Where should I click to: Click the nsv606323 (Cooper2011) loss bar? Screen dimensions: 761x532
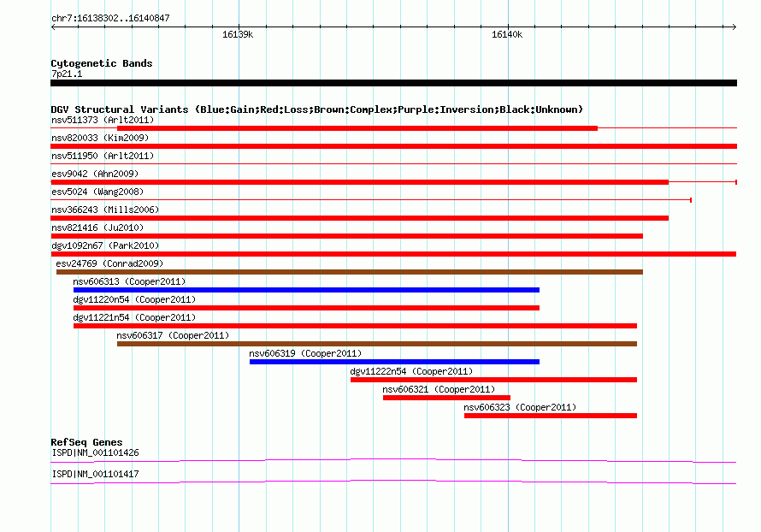click(x=551, y=416)
